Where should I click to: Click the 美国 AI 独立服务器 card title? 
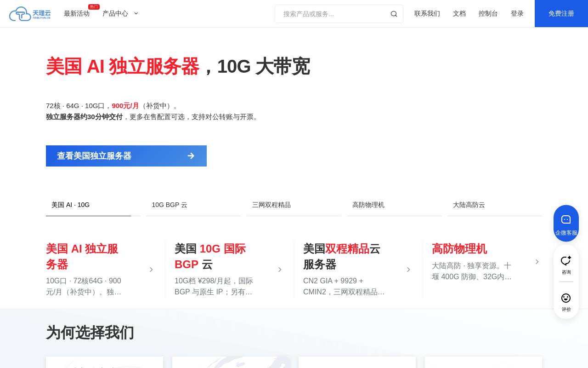(x=83, y=257)
